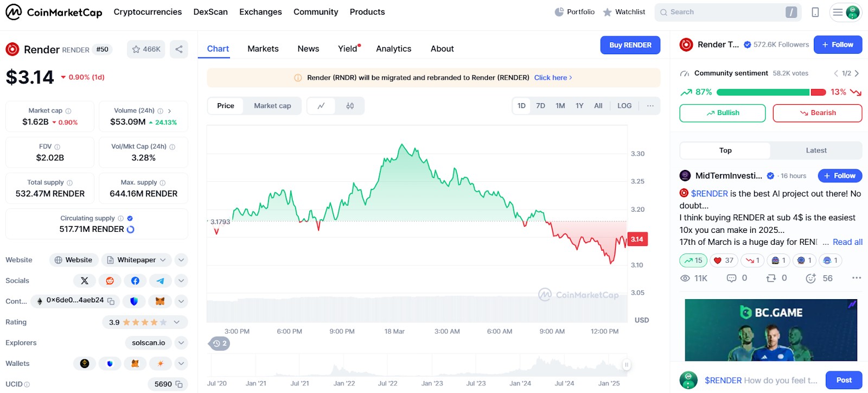
Task: Click the community sentiment percentage bar
Action: pyautogui.click(x=771, y=92)
